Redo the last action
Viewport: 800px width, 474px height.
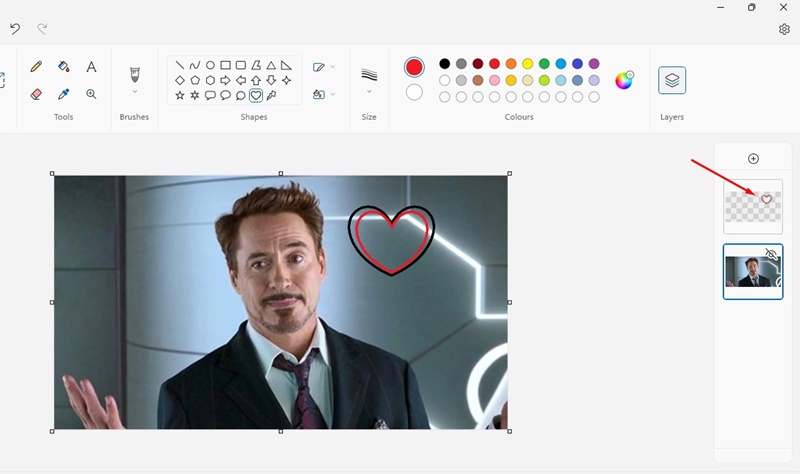pyautogui.click(x=42, y=29)
